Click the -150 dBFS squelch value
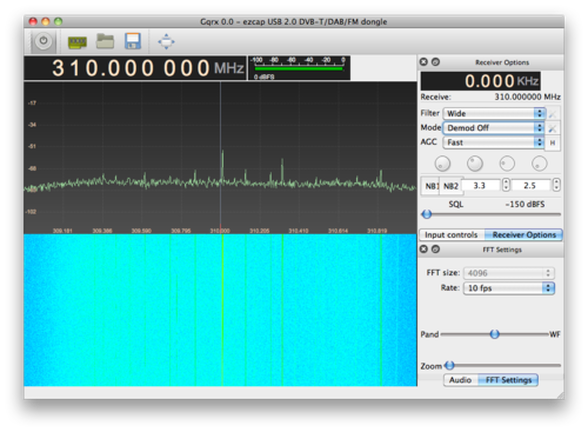588x432 pixels. (x=525, y=204)
